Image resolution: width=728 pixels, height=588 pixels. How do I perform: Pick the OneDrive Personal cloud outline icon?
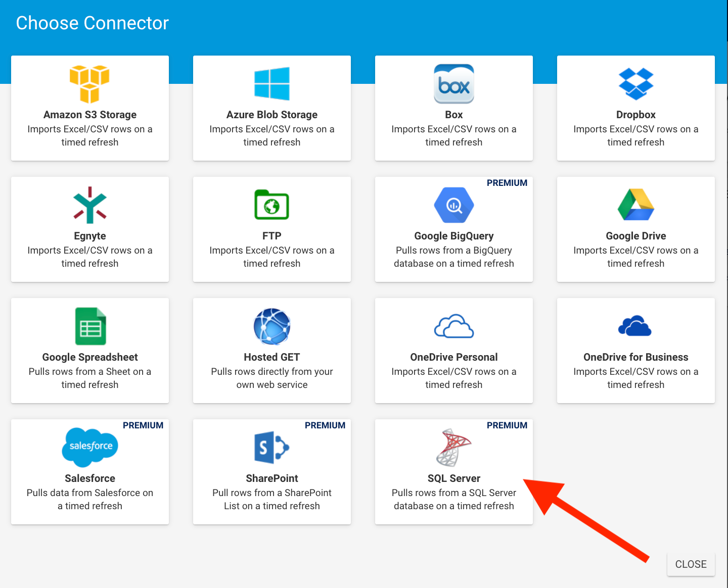point(454,326)
